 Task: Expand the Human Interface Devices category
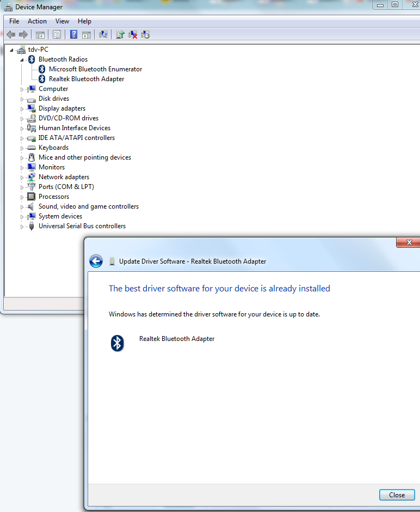coord(22,129)
